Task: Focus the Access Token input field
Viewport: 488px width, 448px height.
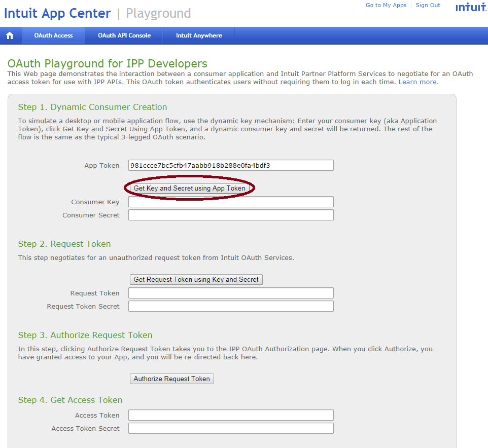Action: (x=231, y=415)
